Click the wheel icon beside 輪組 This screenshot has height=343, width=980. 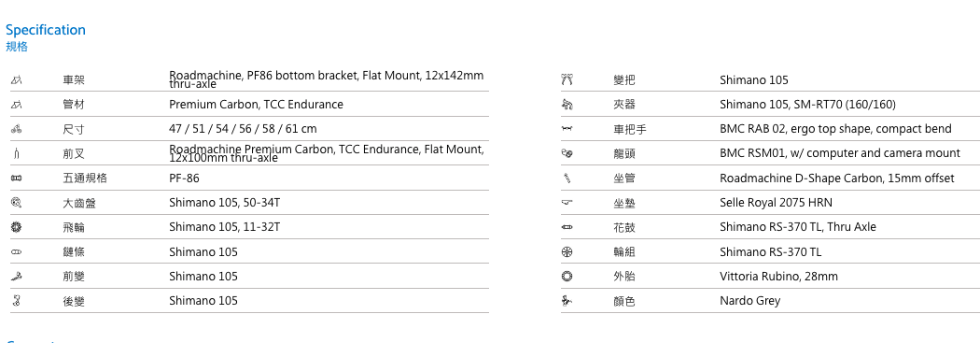567,251
